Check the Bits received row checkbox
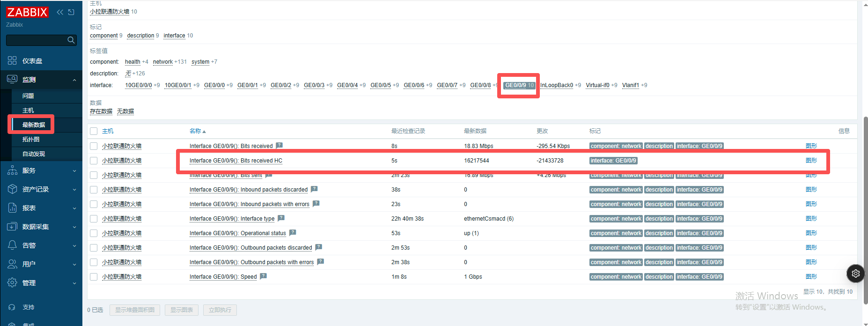868x326 pixels. 94,146
